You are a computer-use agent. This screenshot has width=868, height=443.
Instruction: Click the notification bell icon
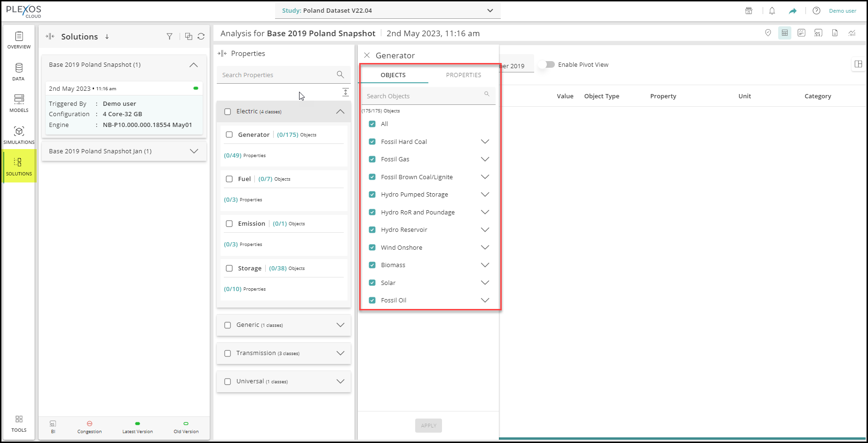[772, 11]
